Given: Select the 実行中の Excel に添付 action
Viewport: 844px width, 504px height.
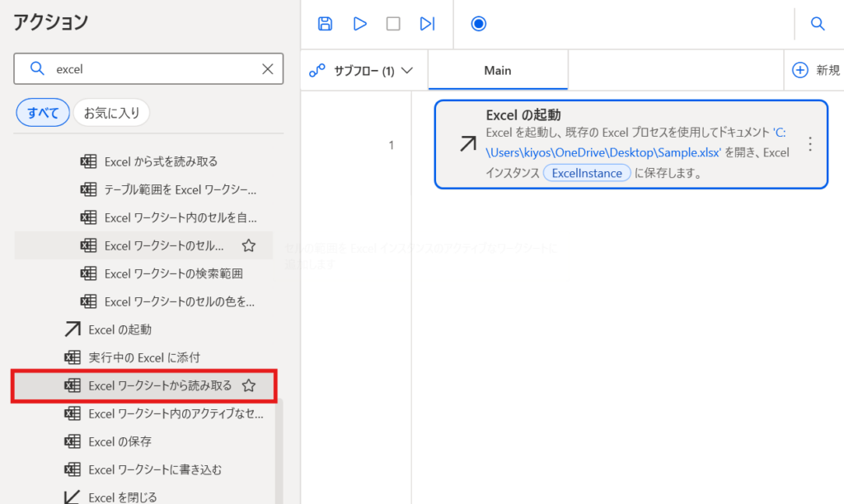Looking at the screenshot, I should 143,357.
